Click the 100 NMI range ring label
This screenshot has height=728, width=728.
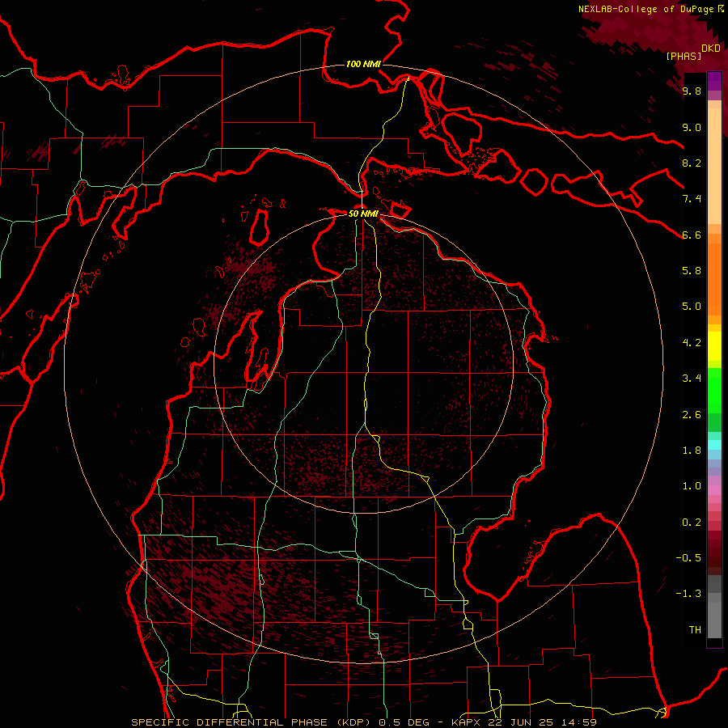[363, 64]
